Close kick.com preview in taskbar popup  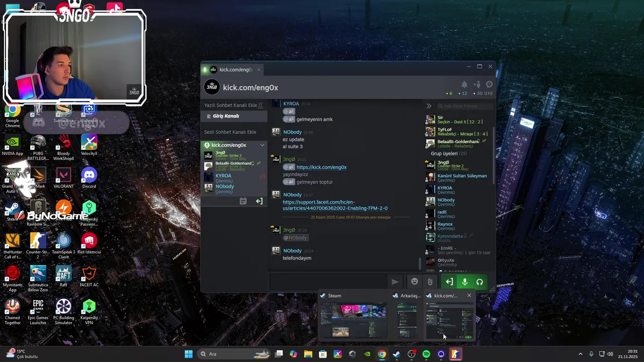pos(469,296)
